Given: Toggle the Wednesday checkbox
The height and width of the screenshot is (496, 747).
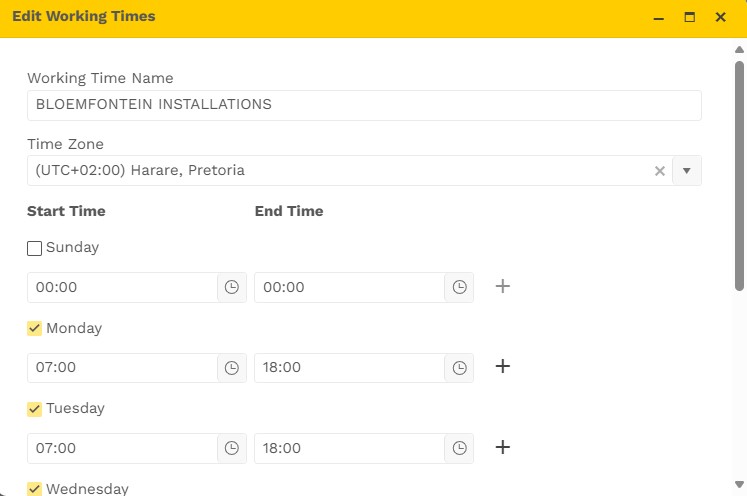Looking at the screenshot, I should tap(35, 489).
